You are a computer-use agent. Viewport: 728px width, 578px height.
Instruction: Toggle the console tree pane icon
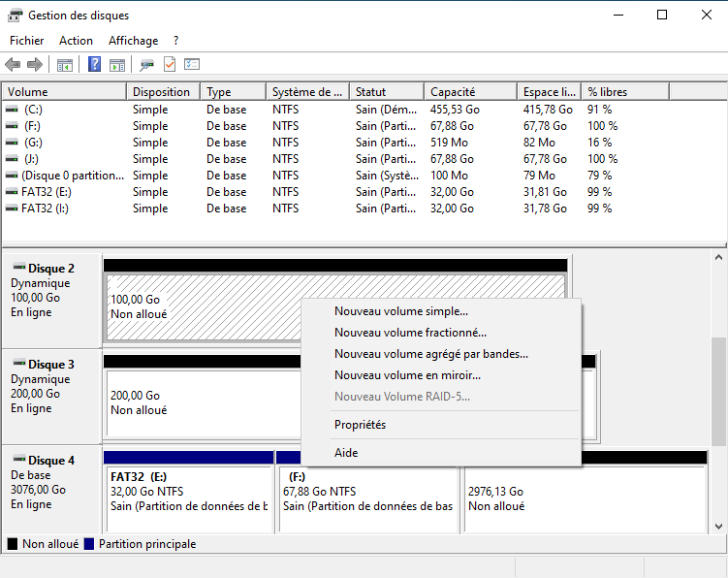(x=65, y=65)
